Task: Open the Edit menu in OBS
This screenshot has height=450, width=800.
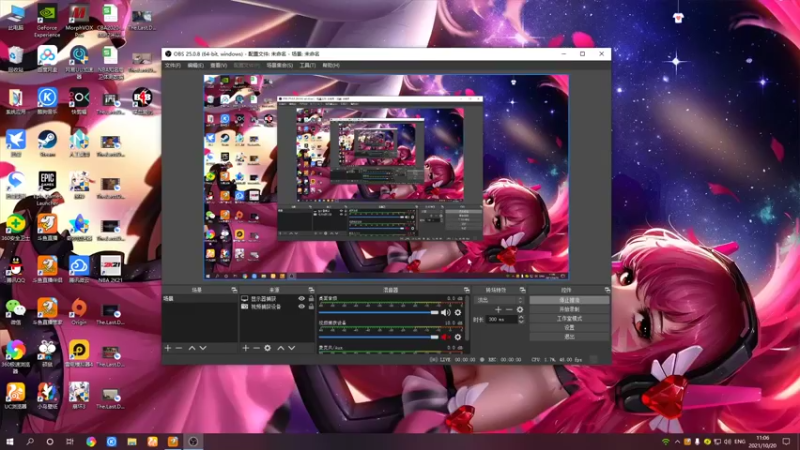Action: (195, 65)
